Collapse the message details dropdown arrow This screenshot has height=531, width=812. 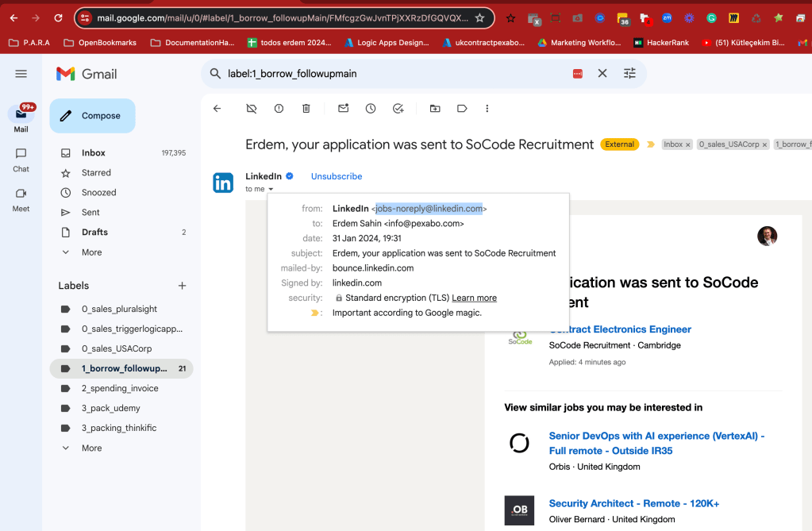[271, 189]
